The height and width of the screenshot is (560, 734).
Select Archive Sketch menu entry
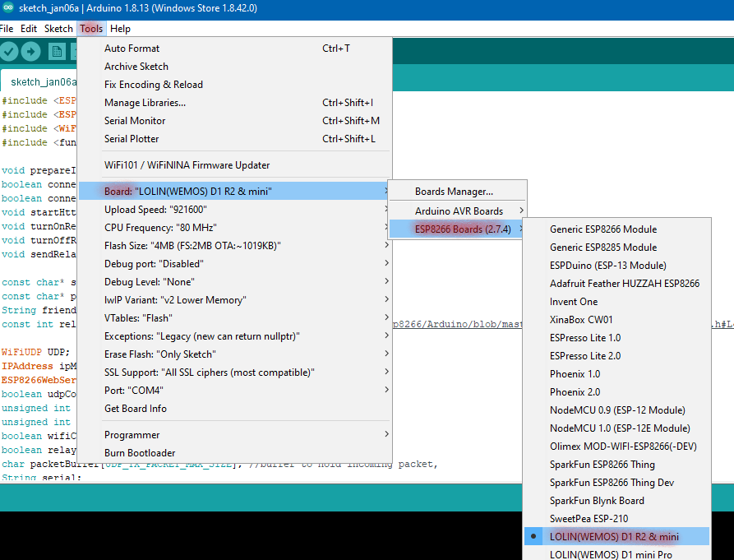pyautogui.click(x=234, y=67)
